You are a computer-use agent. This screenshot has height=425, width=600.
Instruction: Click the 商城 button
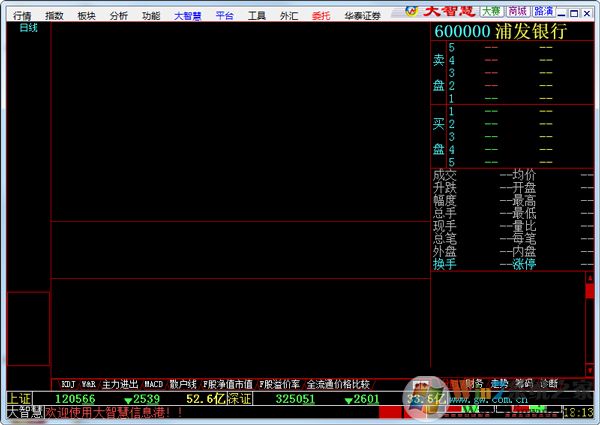point(518,11)
